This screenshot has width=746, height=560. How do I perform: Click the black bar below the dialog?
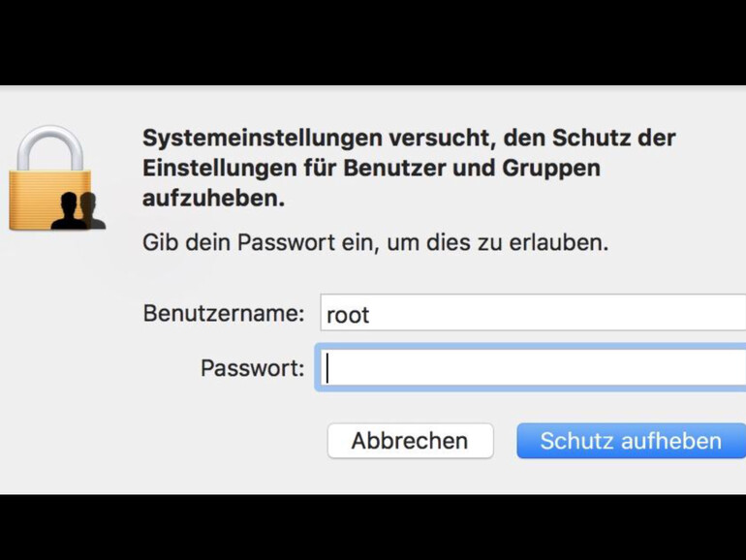pos(373,527)
